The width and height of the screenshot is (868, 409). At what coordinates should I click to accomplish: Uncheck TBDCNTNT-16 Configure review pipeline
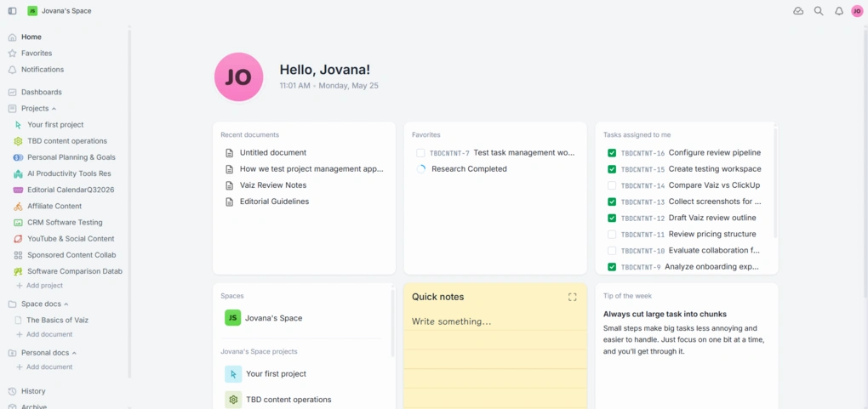point(612,153)
